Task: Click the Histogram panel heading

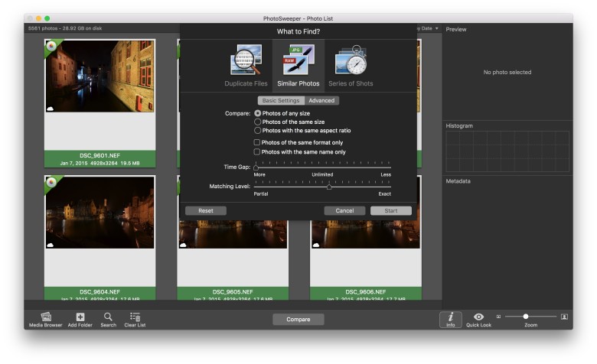Action: 459,125
